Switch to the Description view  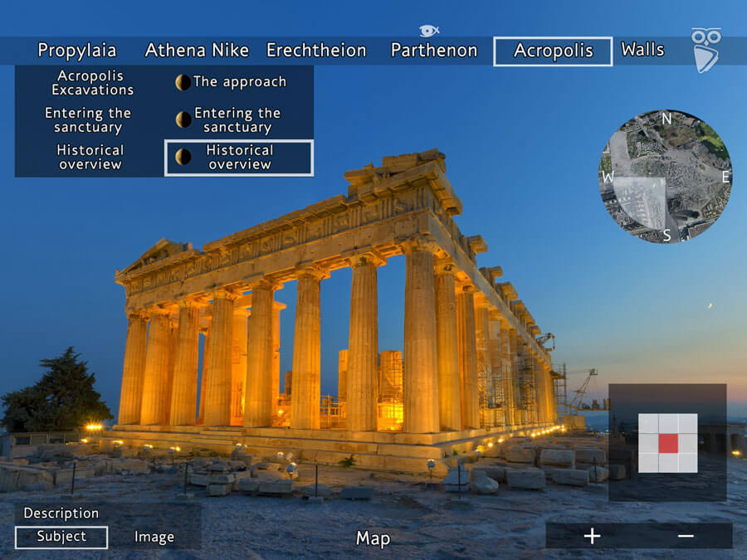click(x=61, y=513)
